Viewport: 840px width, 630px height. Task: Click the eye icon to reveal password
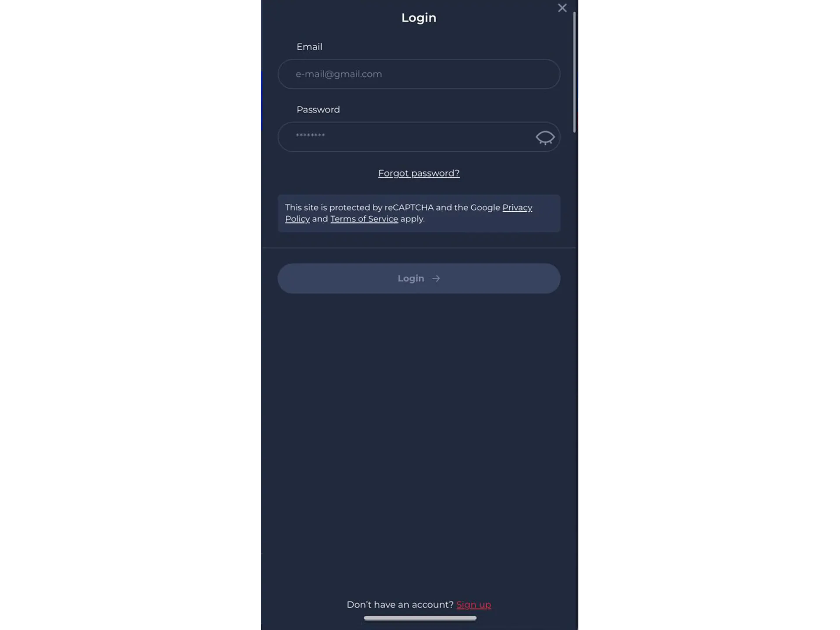click(x=545, y=138)
